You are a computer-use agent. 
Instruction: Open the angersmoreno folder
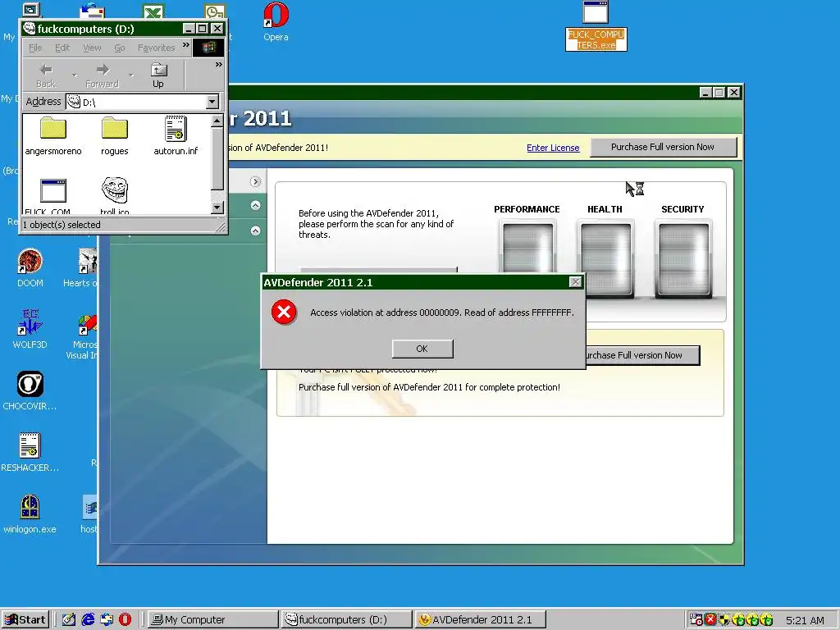tap(53, 136)
